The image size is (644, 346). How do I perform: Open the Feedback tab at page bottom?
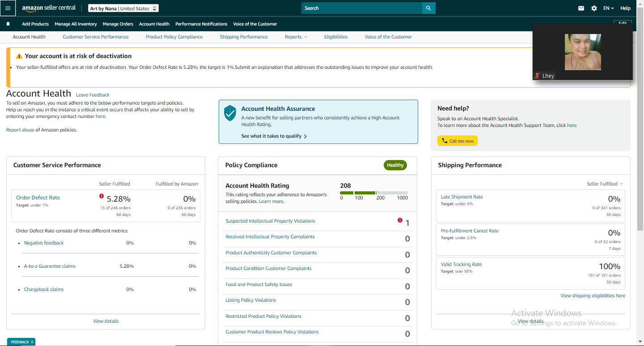click(20, 342)
